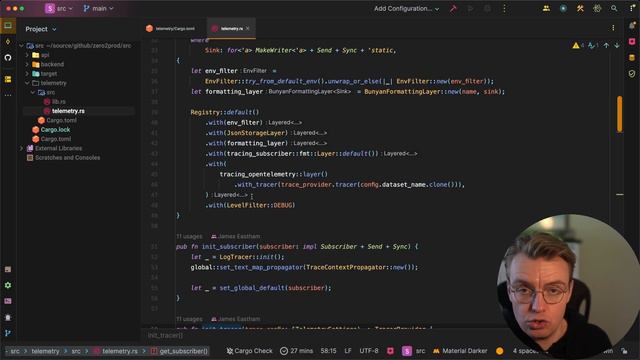Go to next highlighted error arrow
The height and width of the screenshot is (360, 640).
pyautogui.click(x=617, y=46)
